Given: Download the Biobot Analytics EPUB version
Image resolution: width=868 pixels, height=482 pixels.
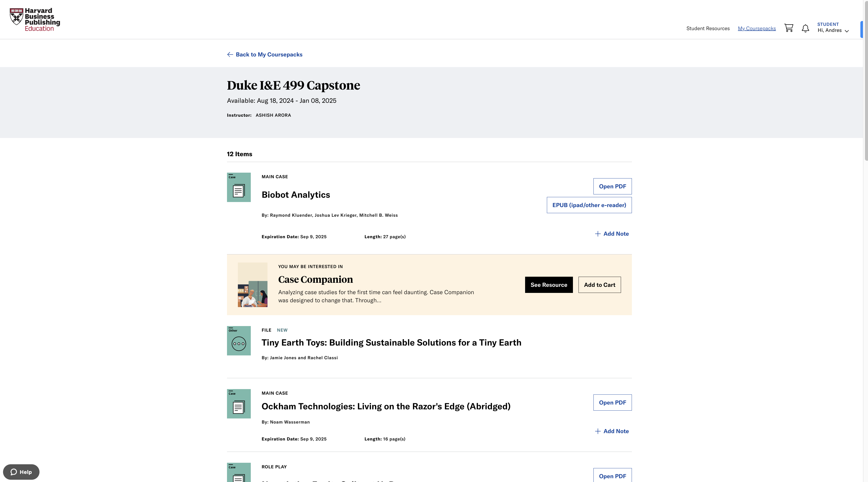Looking at the screenshot, I should pos(589,205).
